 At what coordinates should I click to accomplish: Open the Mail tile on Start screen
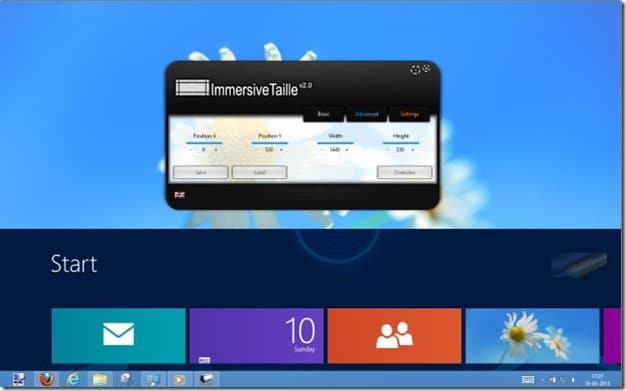pos(119,335)
